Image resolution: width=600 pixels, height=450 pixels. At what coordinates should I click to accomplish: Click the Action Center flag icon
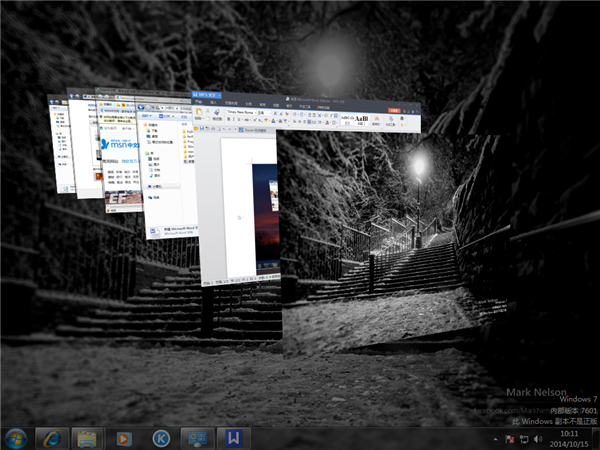click(511, 438)
